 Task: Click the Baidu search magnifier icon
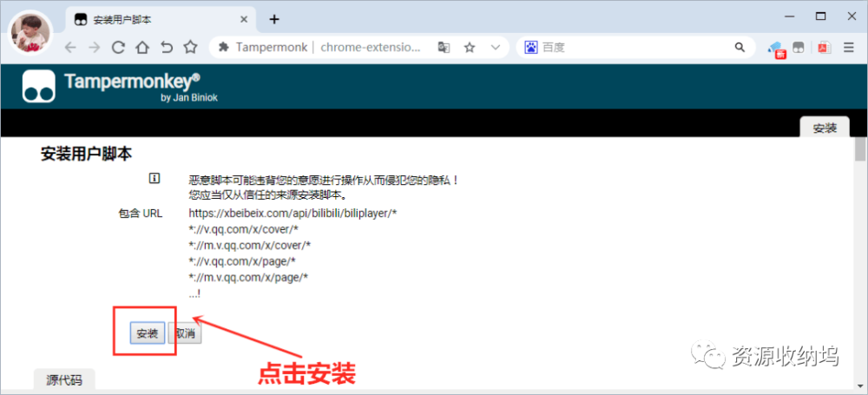click(740, 48)
